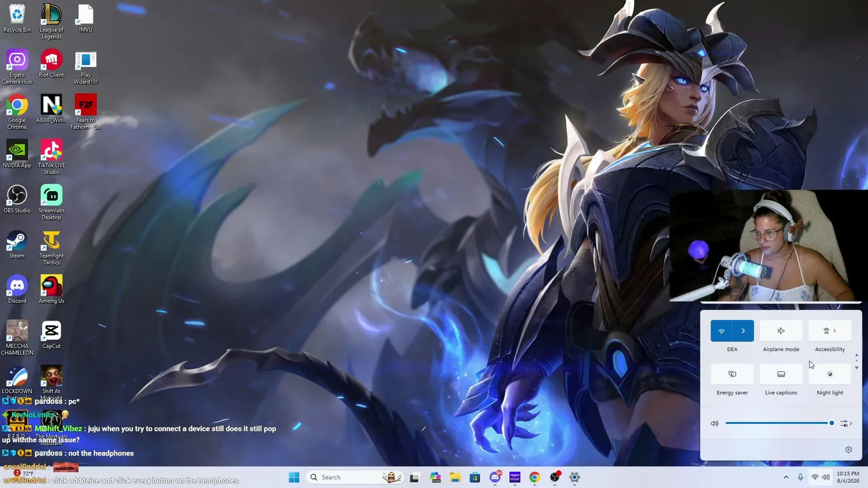Image resolution: width=868 pixels, height=488 pixels.
Task: Open Amazon Music on the taskbar
Action: [515, 477]
